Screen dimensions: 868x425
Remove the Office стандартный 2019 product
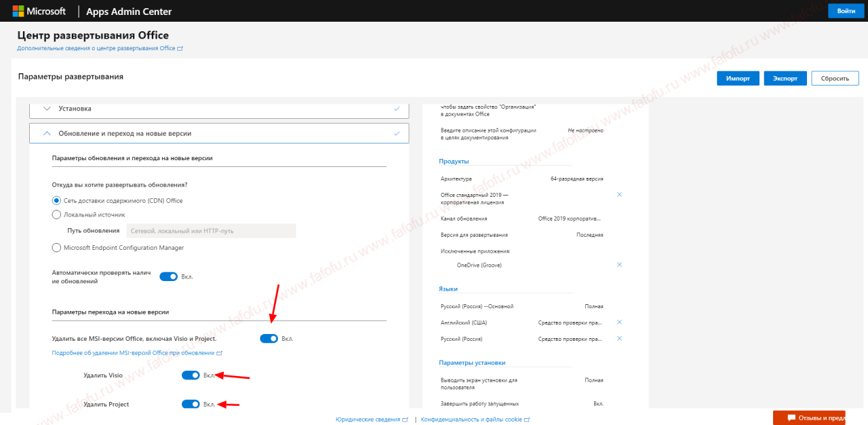pos(619,195)
